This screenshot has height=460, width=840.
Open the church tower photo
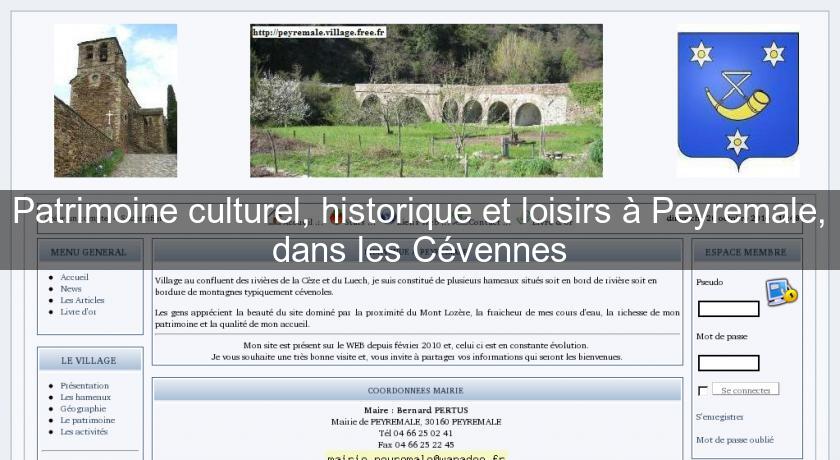(x=116, y=100)
